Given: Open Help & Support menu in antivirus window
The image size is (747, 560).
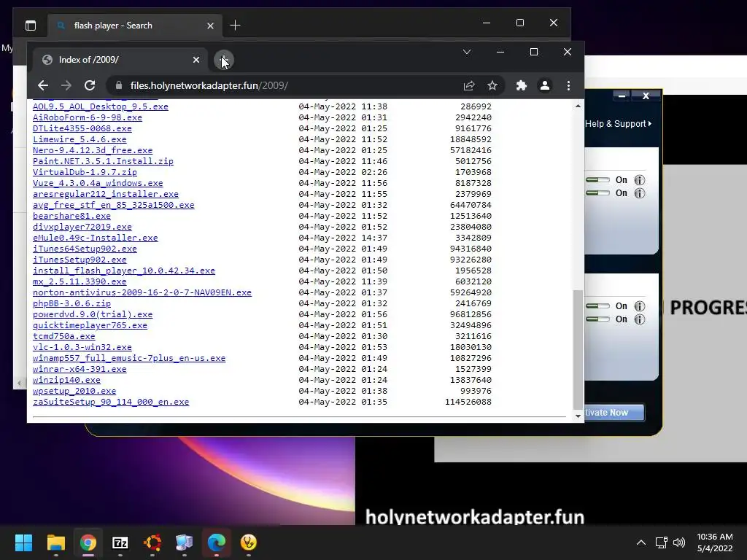Looking at the screenshot, I should point(618,124).
